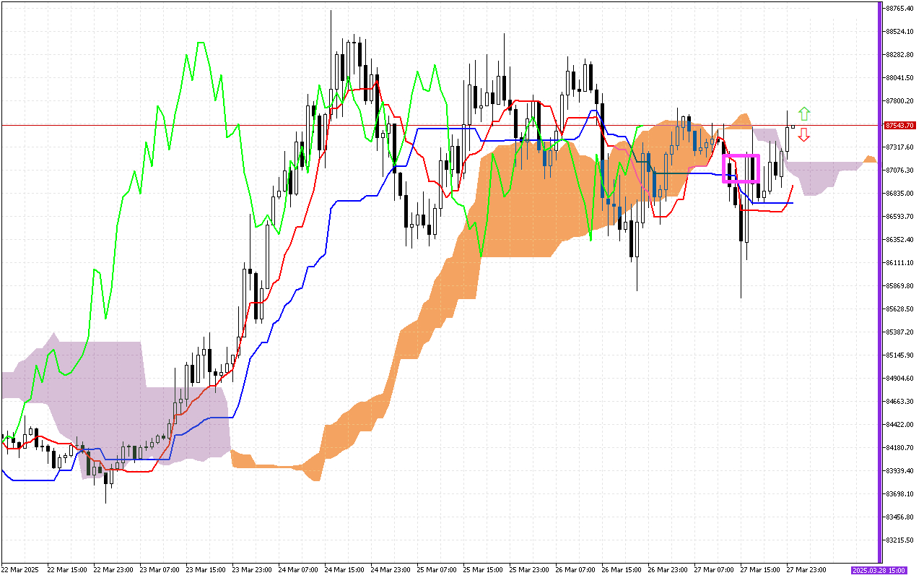The width and height of the screenshot is (924, 578).
Task: Select the 83215.50 price label
Action: pos(899,540)
